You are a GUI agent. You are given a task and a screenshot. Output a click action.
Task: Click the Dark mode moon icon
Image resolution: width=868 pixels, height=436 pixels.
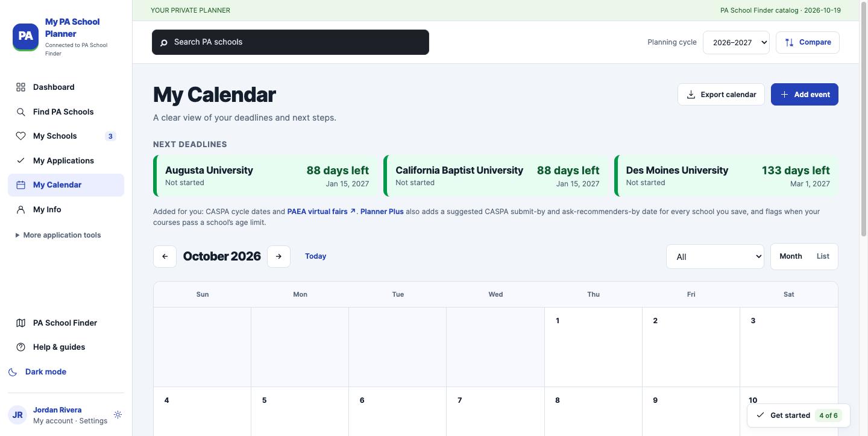(13, 372)
